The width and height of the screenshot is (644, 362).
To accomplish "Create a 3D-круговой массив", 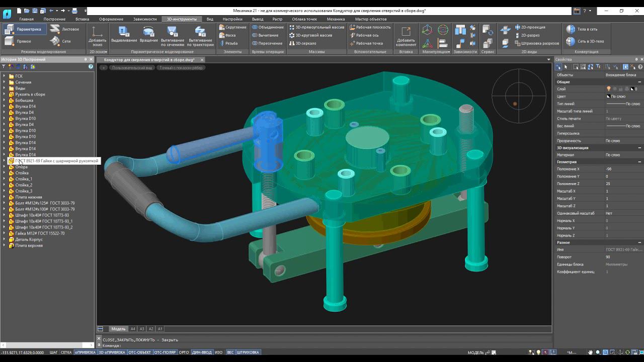I will tap(310, 35).
